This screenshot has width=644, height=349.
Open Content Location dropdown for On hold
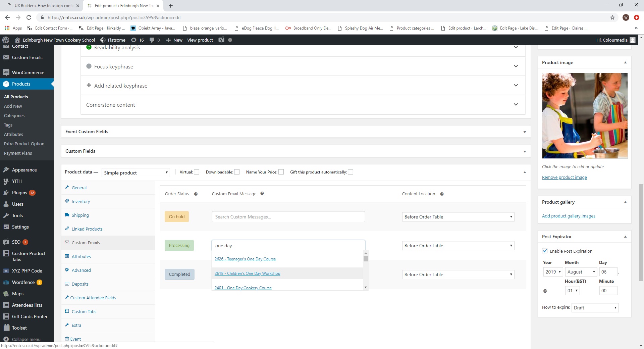tap(458, 217)
